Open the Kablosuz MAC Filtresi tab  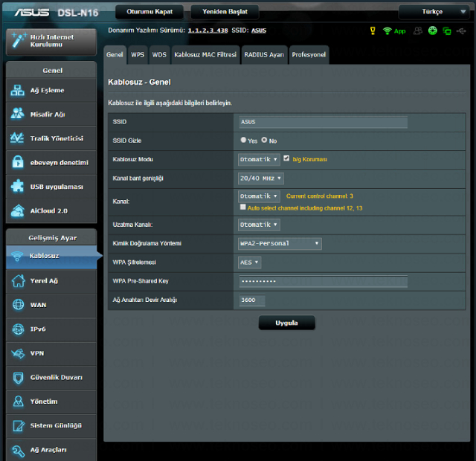[205, 55]
